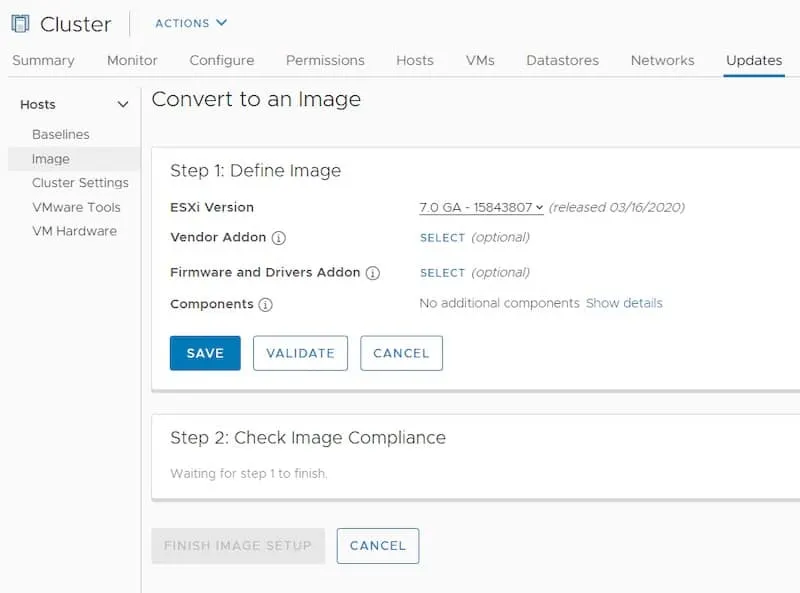
Task: Click CANCEL next to Finish Image Setup
Action: point(378,546)
